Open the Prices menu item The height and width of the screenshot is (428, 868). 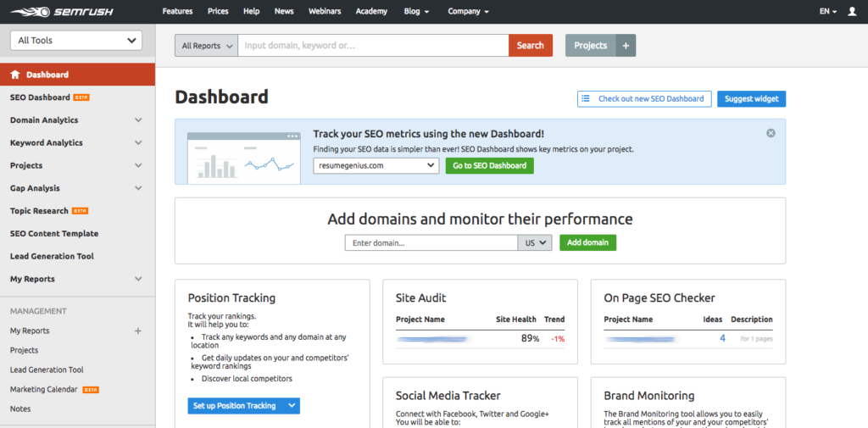[218, 11]
